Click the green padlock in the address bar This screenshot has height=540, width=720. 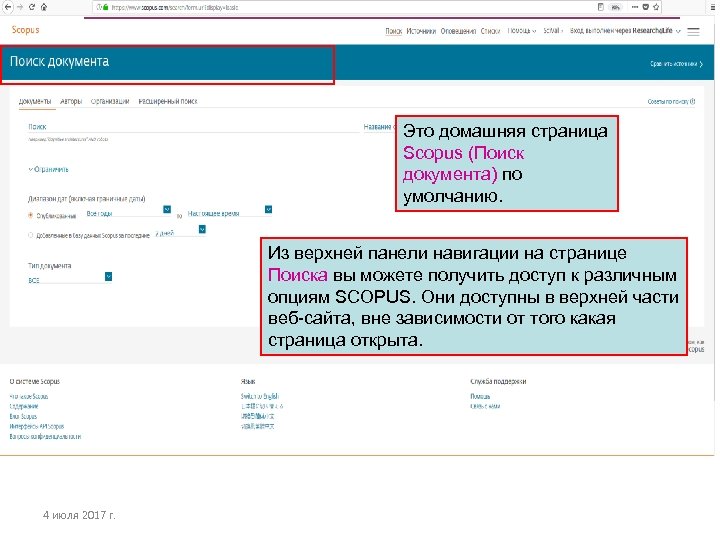pyautogui.click(x=106, y=7)
